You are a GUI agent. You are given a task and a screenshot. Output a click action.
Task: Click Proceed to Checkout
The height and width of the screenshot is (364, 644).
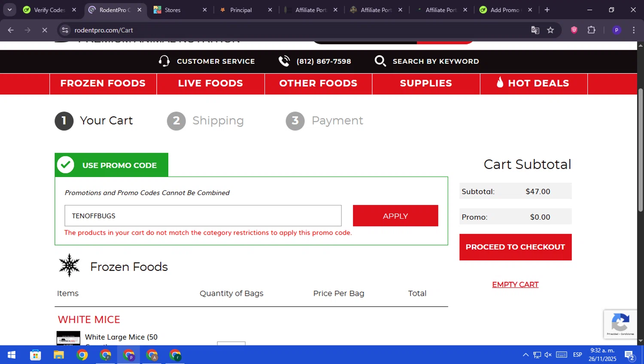pos(515,247)
